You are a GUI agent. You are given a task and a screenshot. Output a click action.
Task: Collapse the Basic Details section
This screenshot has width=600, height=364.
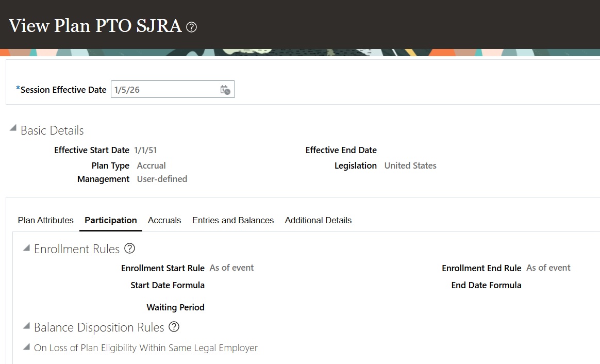tap(13, 129)
